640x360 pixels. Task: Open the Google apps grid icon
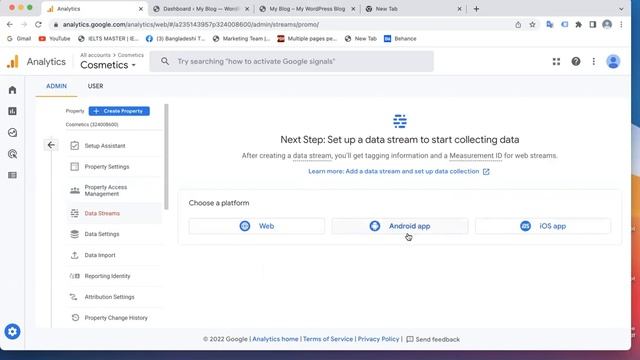click(x=556, y=62)
